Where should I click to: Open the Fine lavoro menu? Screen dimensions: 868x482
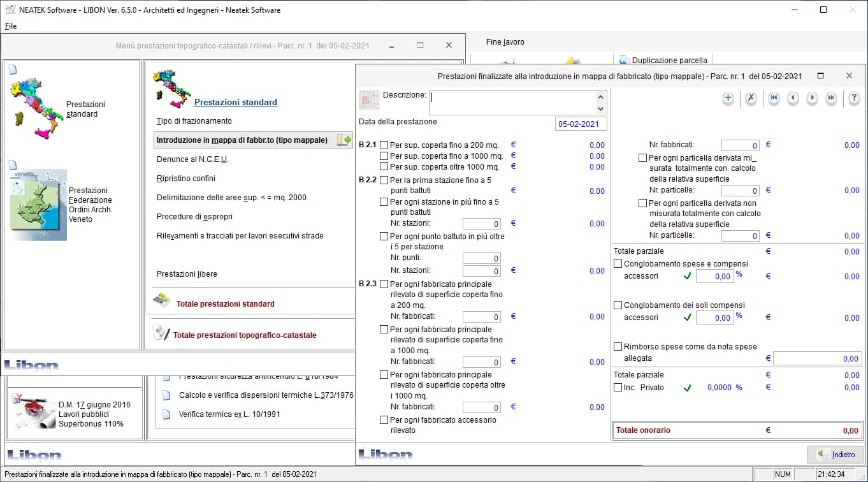click(505, 42)
